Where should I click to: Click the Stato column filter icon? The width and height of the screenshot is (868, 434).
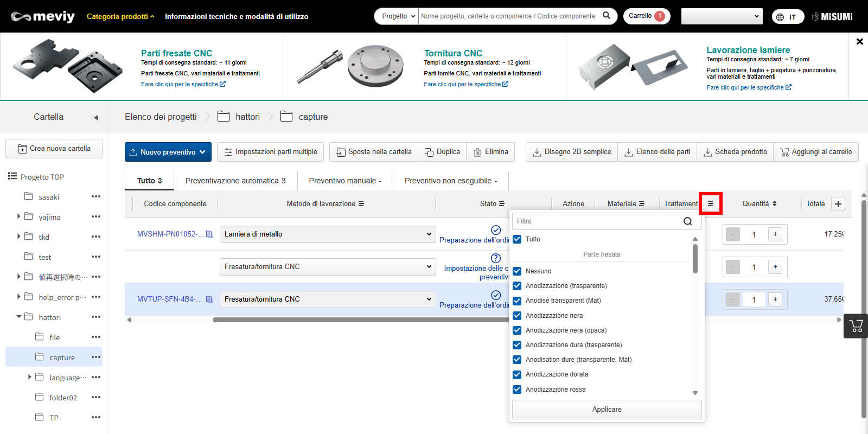(501, 204)
